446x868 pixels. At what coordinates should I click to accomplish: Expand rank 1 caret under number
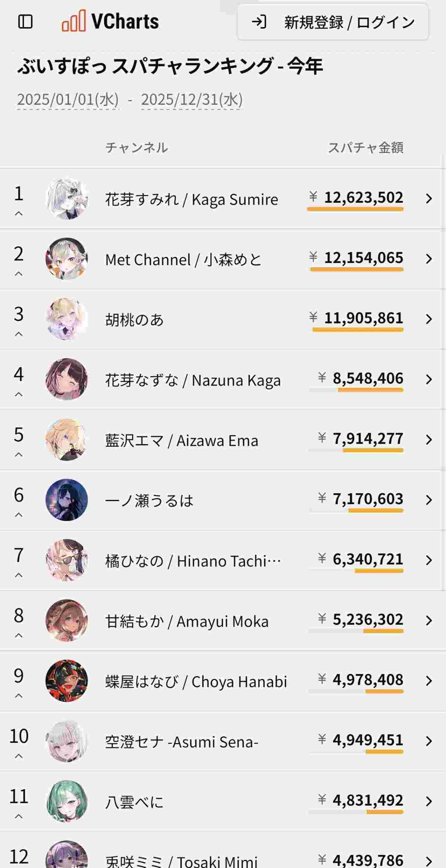click(19, 214)
